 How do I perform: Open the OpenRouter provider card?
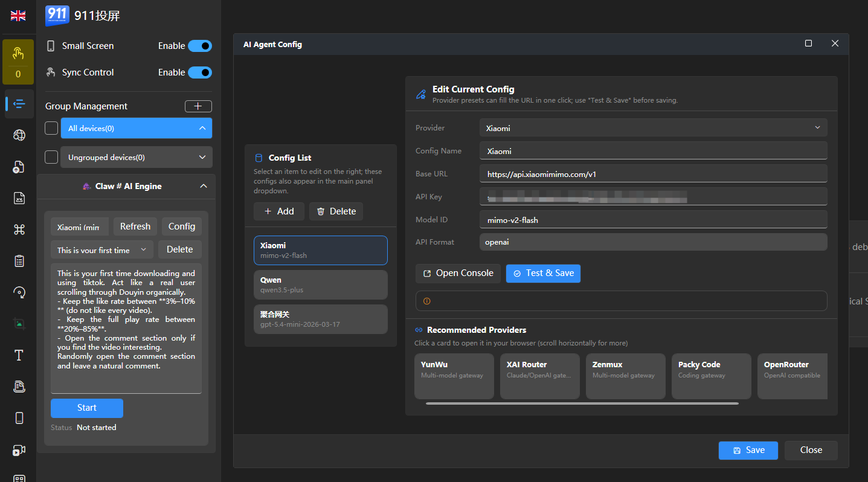click(792, 376)
